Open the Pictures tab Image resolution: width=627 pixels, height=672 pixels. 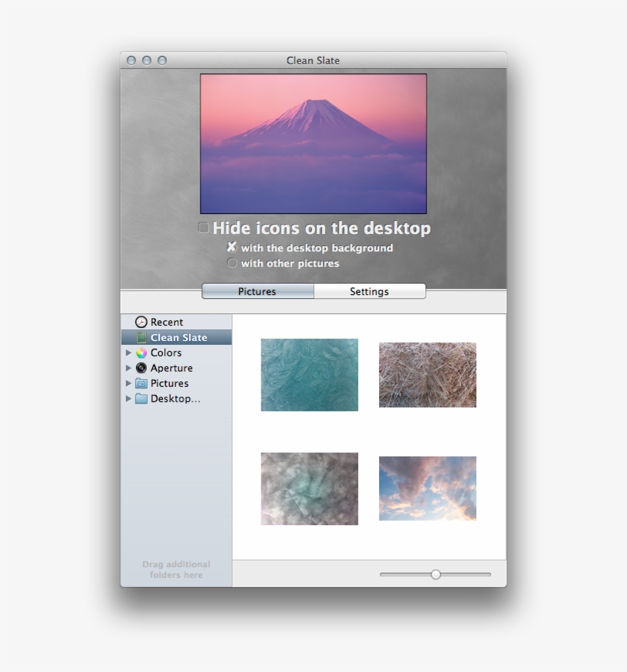click(258, 291)
